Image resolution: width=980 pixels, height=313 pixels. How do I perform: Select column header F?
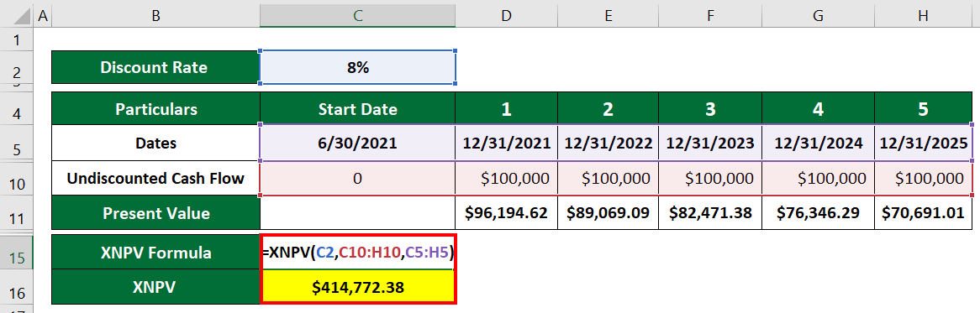(710, 15)
